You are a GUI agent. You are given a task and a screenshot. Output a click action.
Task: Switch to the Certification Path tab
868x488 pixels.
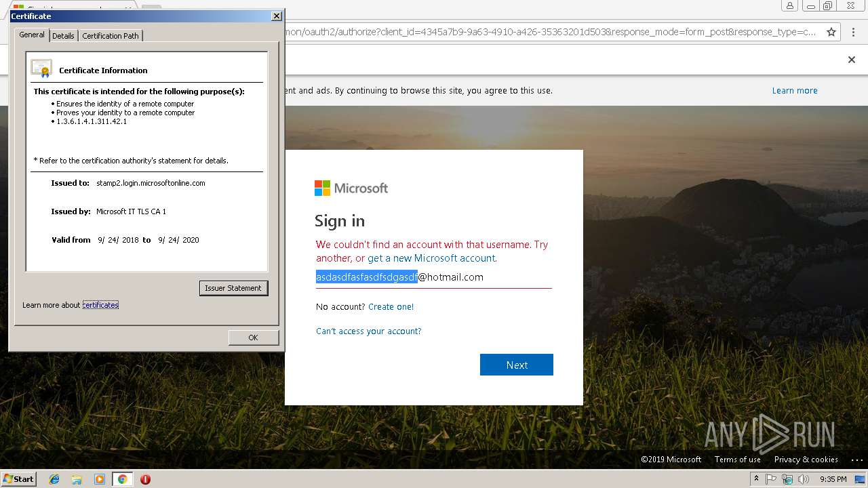[x=111, y=36]
